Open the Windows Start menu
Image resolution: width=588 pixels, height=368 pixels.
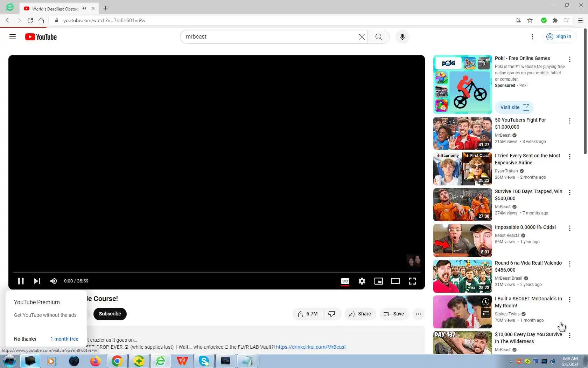click(9, 361)
